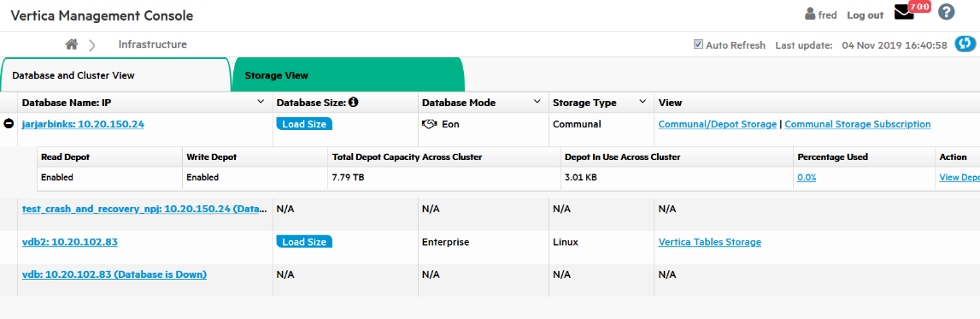
Task: Open Vertica Tables Storage link
Action: click(710, 241)
